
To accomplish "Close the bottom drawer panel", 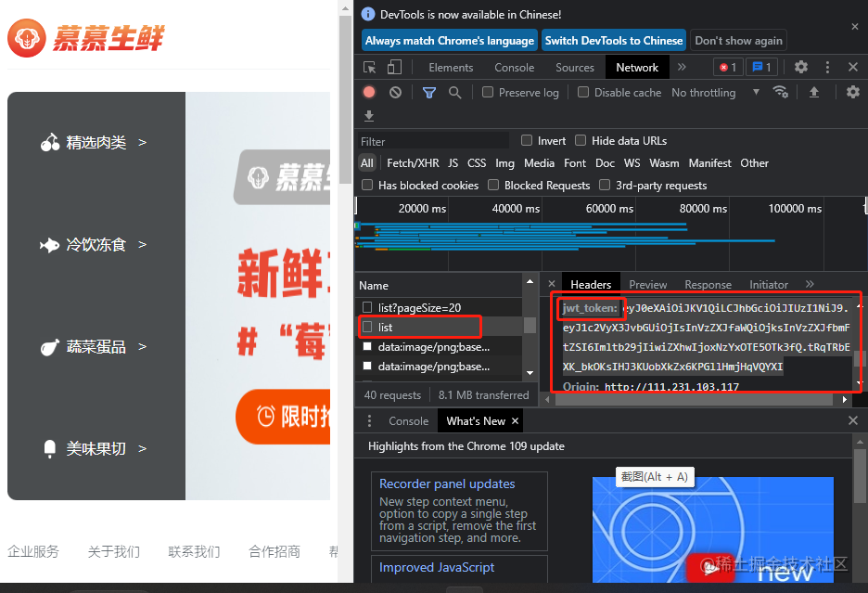I will pos(853,420).
